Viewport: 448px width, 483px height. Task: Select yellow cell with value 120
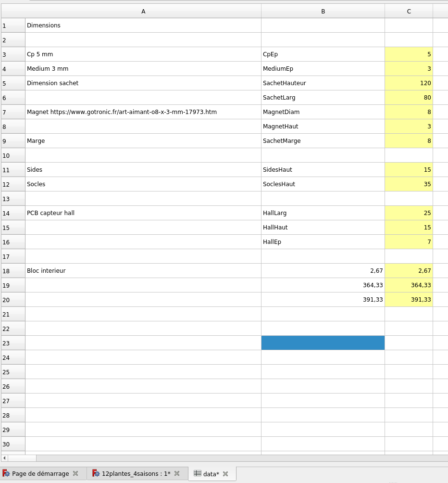(x=409, y=83)
